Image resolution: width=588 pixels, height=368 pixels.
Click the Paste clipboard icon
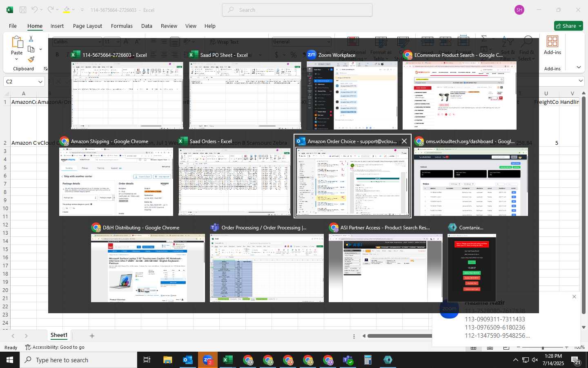[17, 42]
